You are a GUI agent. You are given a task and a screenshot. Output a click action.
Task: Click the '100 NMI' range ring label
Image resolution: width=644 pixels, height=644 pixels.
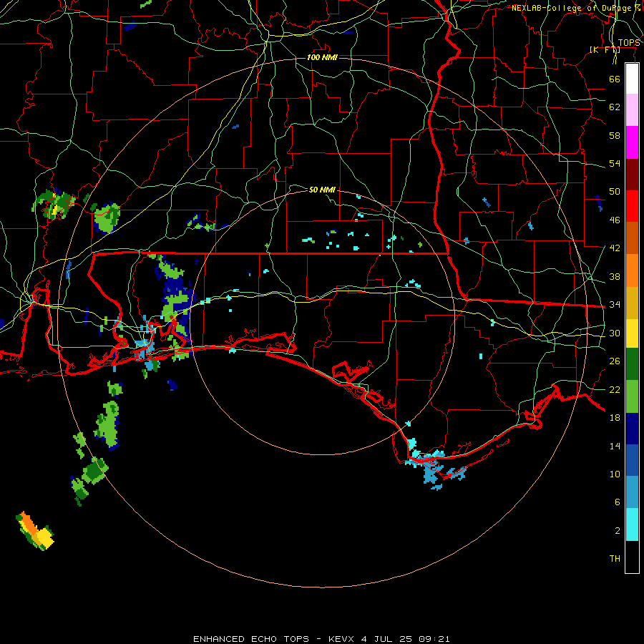pyautogui.click(x=322, y=57)
